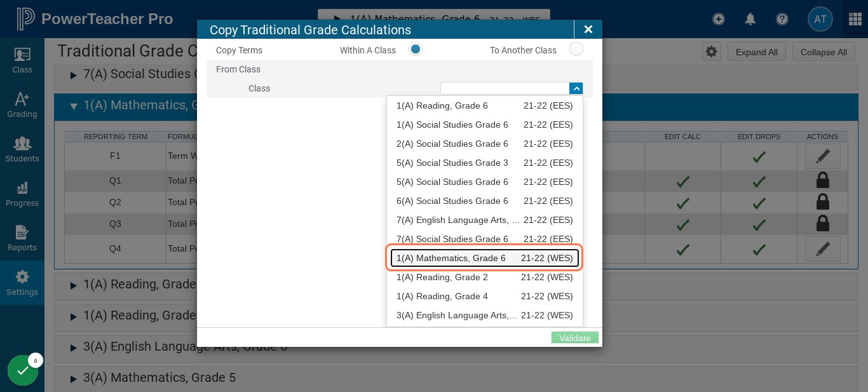Open the Class sidebar section

pos(22,60)
